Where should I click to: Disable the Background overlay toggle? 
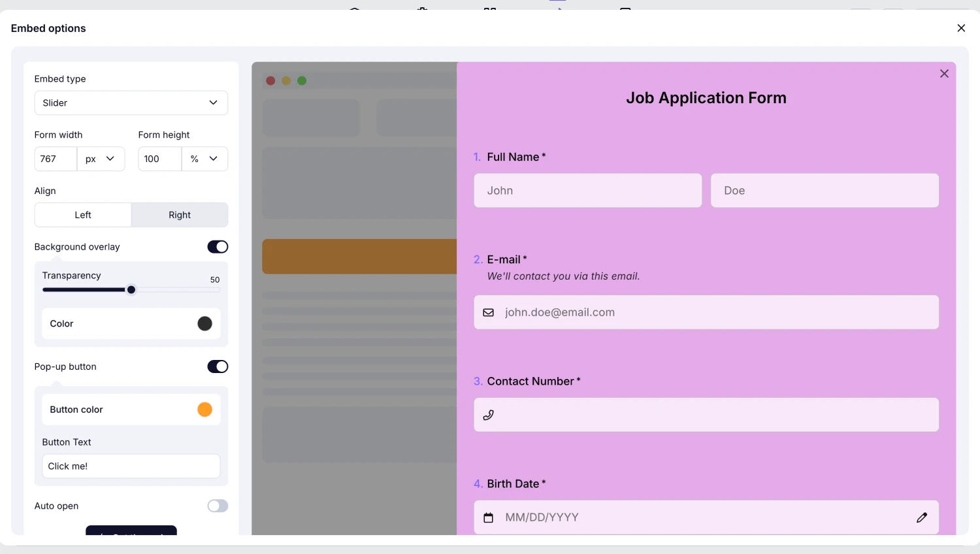218,247
